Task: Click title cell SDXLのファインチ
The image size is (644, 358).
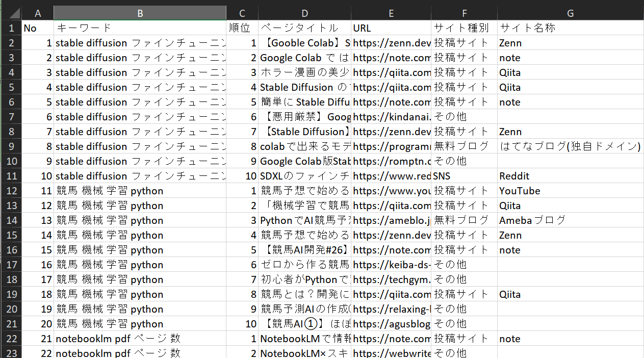Action: [x=305, y=176]
